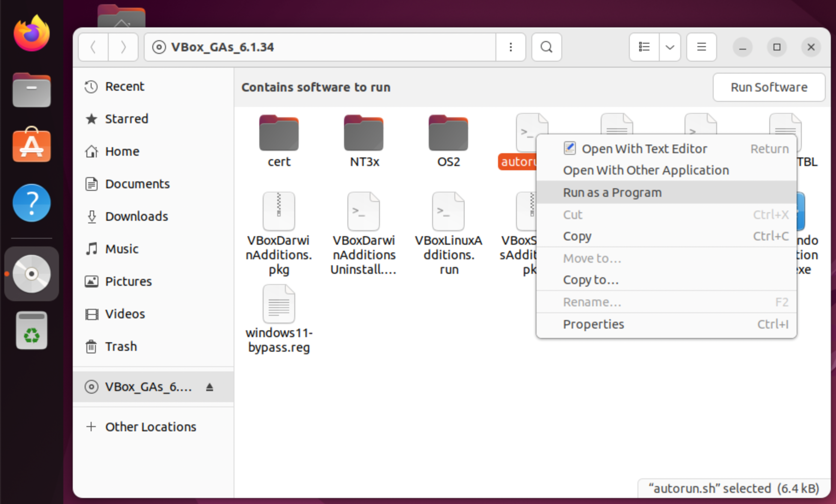
Task: Go back with the back arrow
Action: (x=93, y=47)
